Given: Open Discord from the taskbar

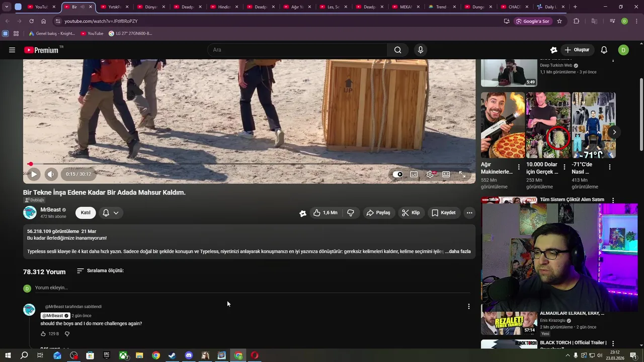Looking at the screenshot, I should pos(189,355).
